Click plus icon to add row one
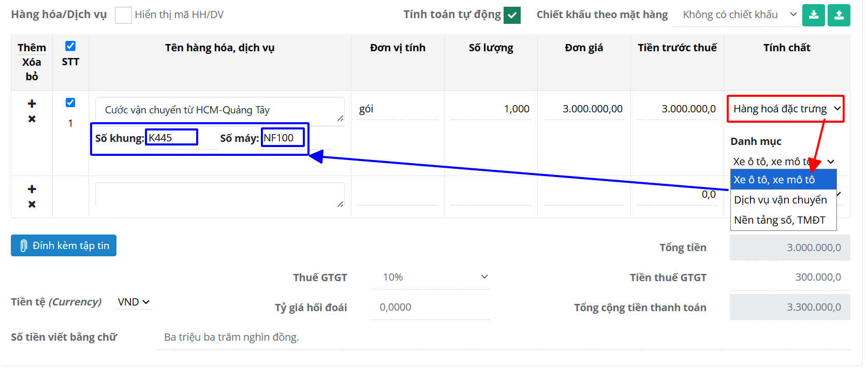868x379 pixels. pos(32,104)
